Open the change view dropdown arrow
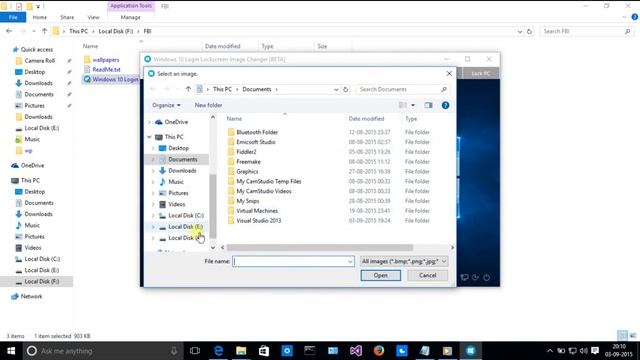 pyautogui.click(x=413, y=105)
